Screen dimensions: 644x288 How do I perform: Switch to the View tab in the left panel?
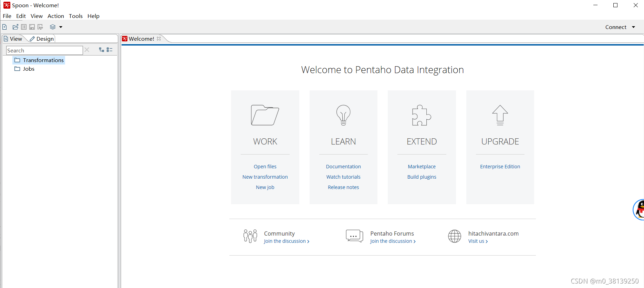click(x=13, y=39)
